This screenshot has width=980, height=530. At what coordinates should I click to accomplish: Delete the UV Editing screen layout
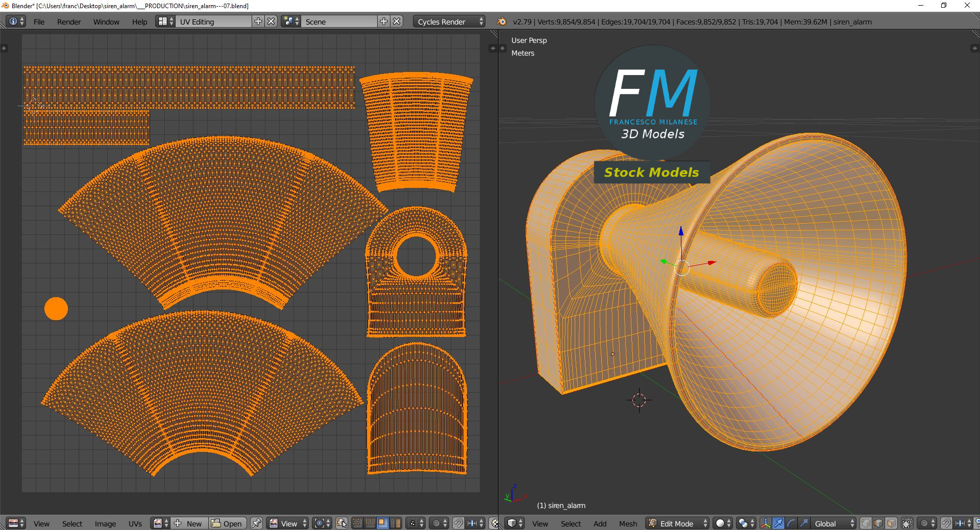272,21
